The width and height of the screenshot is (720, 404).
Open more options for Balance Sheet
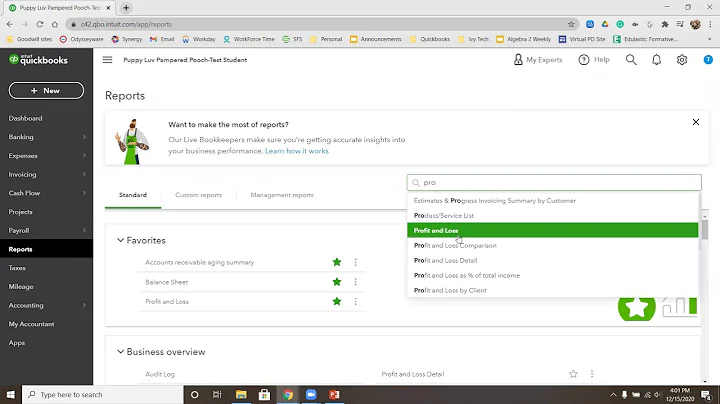click(355, 282)
